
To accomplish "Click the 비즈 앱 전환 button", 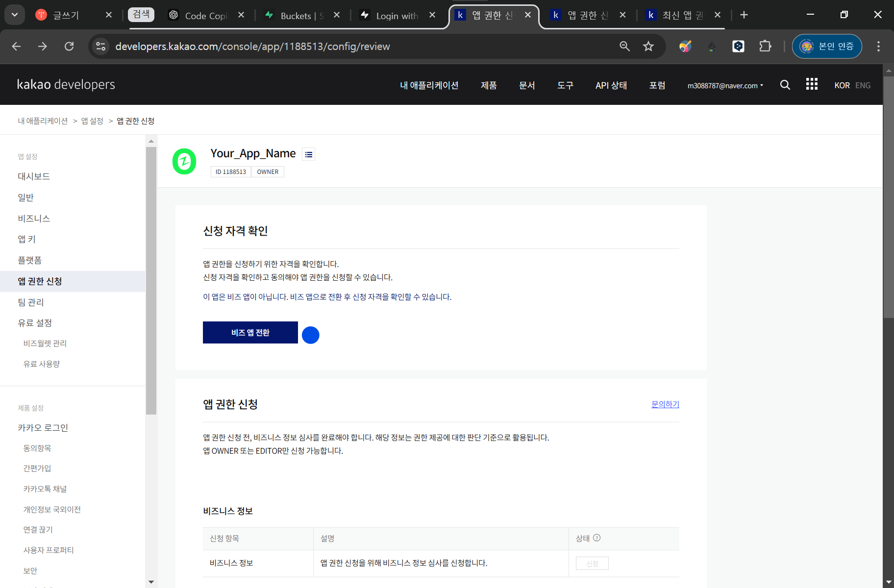I will 250,333.
